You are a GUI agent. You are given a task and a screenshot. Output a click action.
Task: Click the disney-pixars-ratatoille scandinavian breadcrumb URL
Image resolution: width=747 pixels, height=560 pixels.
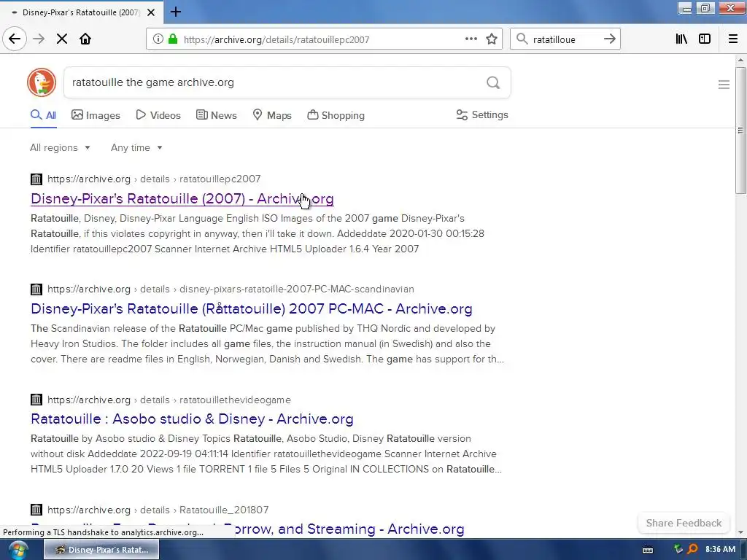tap(231, 289)
